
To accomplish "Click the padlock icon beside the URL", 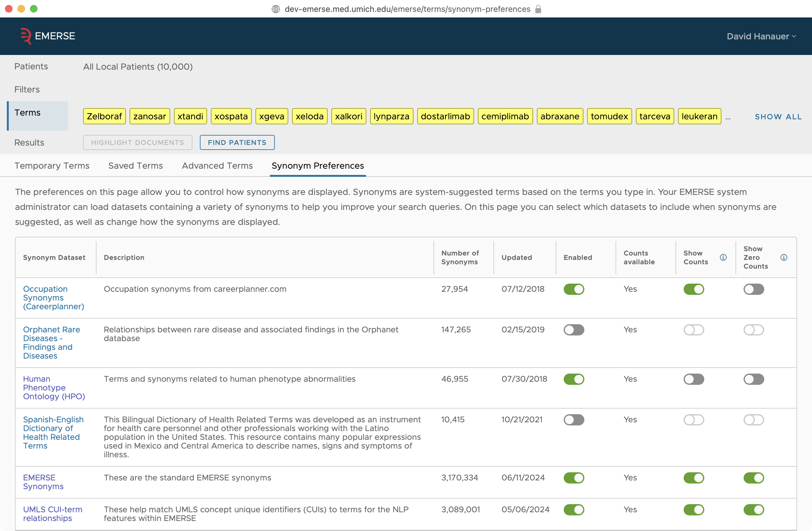I will tap(538, 9).
